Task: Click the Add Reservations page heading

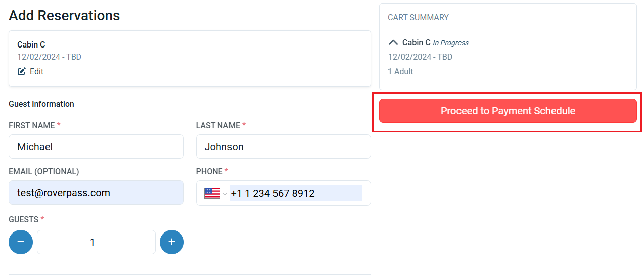Action: click(x=64, y=15)
